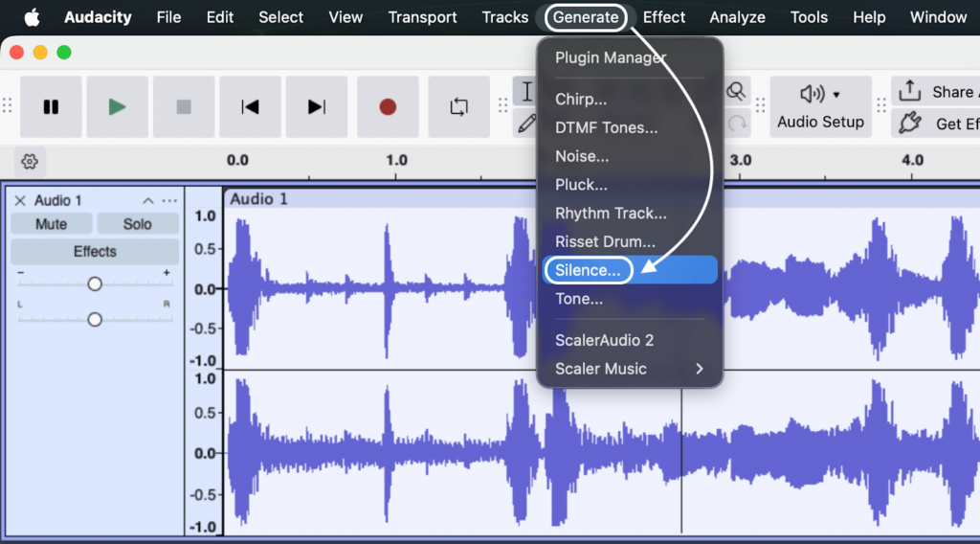Open Audio 1 track options ellipsis menu
980x544 pixels.
tap(169, 200)
